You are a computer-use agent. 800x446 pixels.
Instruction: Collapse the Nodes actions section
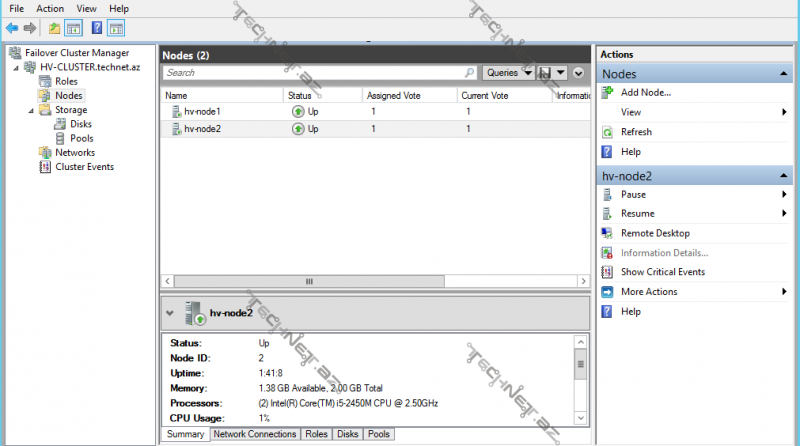[x=784, y=74]
